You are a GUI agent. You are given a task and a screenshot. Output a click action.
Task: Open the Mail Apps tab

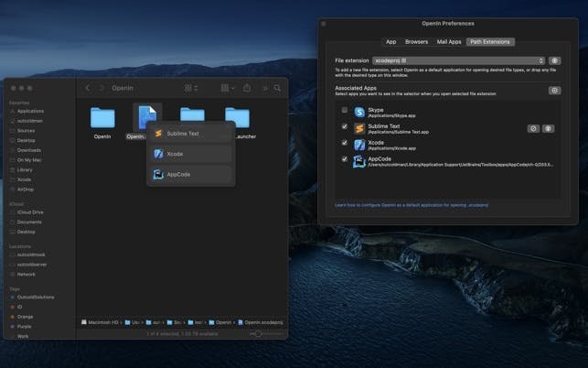click(449, 42)
